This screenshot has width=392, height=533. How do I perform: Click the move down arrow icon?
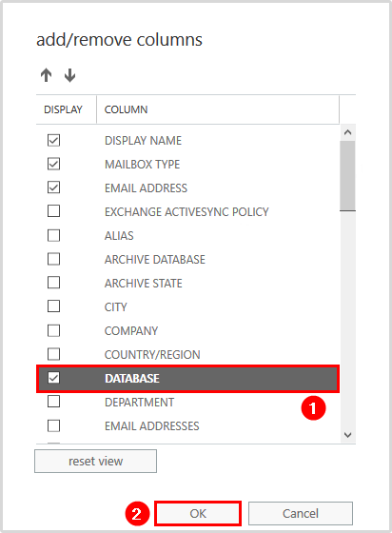[69, 75]
